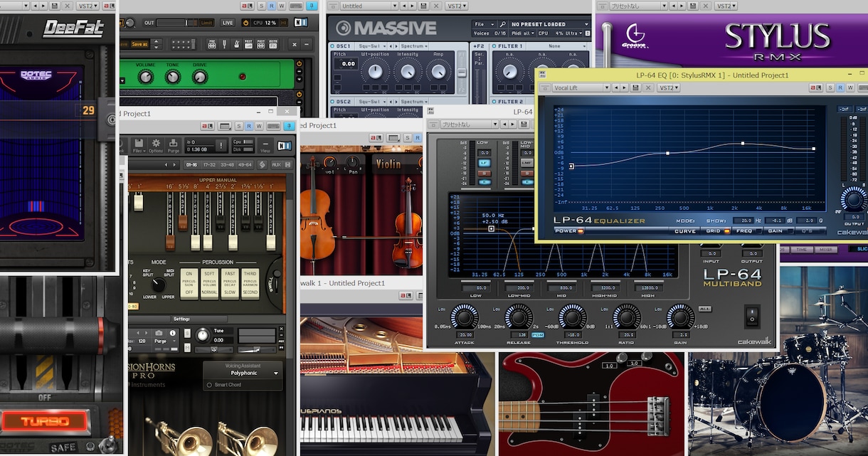Open OSC1 Squ-SwI wavetable dropdown in Massive
This screenshot has width=868, height=456.
[373, 46]
